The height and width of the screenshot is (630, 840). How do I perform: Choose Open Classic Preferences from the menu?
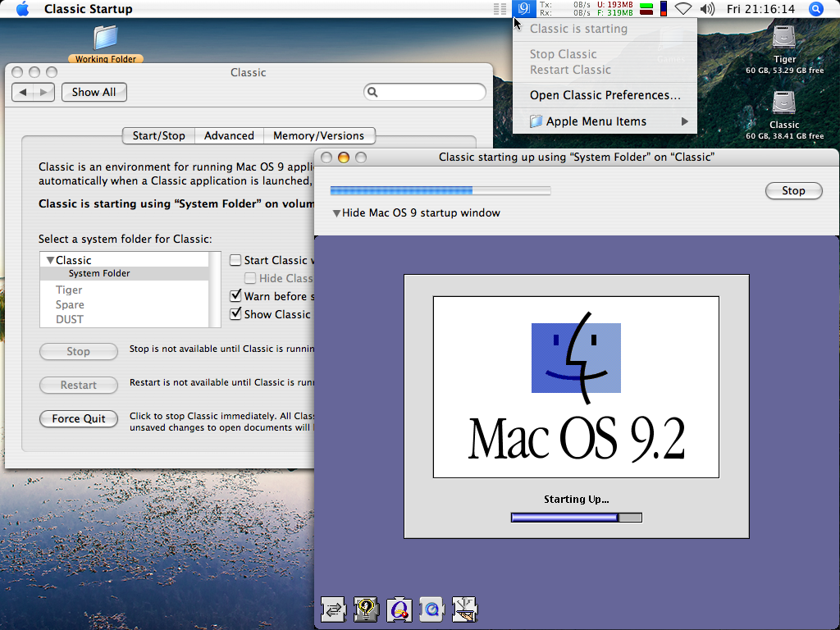click(605, 95)
